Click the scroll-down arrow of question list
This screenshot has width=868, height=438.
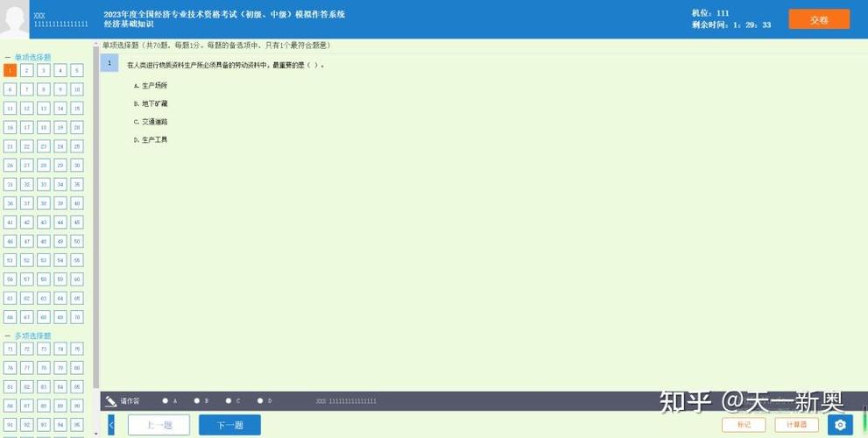pos(95,434)
